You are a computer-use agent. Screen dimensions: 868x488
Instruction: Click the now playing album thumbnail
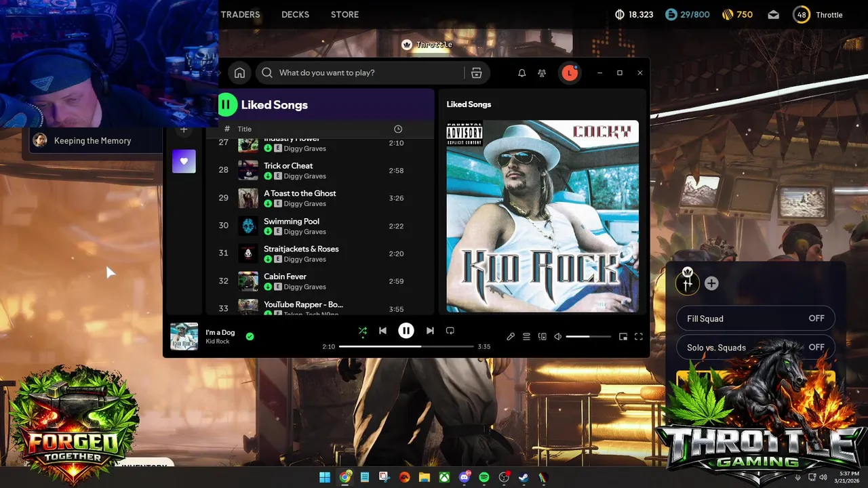tap(184, 336)
